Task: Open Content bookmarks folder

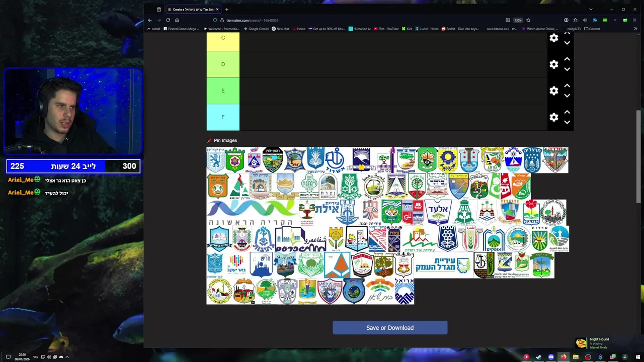Action: pos(592,29)
